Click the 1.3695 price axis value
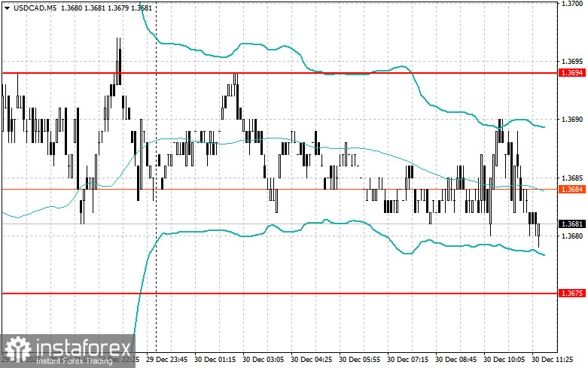This screenshot has height=368, width=588. click(x=572, y=61)
